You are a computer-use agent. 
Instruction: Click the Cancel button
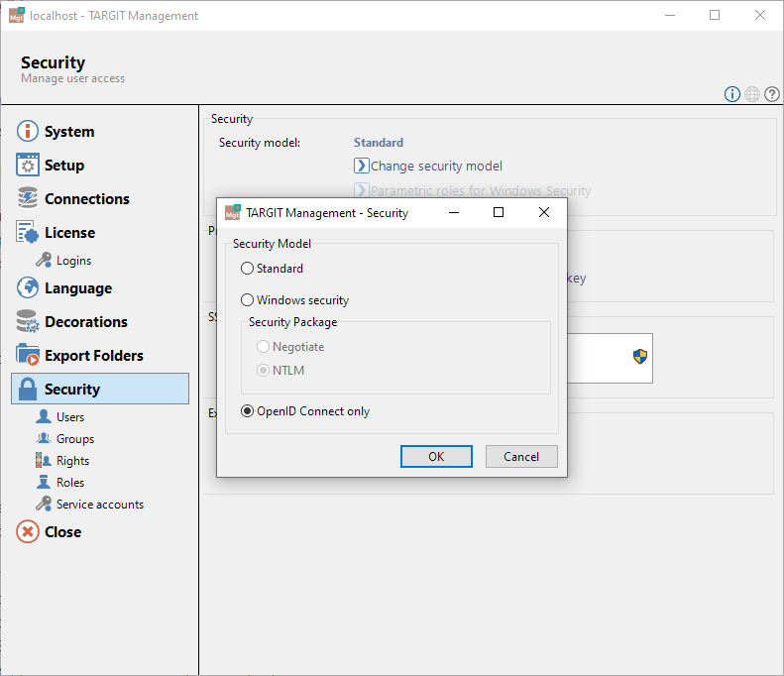[x=521, y=457]
